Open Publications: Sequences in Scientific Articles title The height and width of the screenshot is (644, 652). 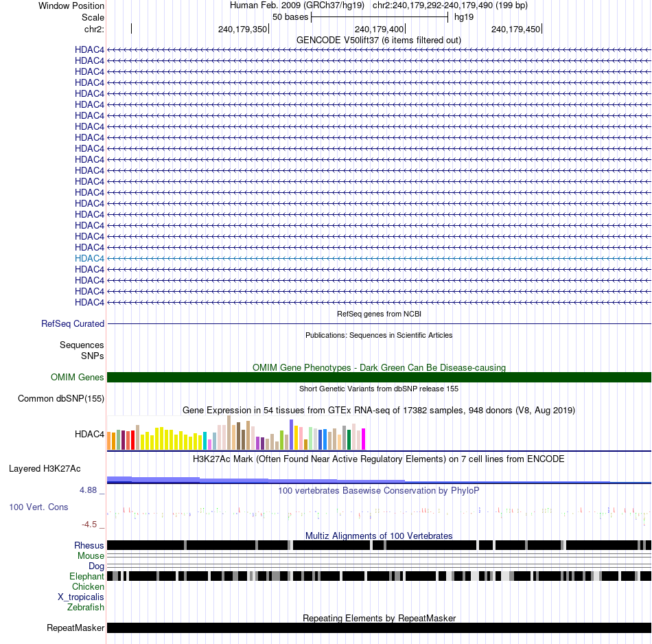[379, 335]
